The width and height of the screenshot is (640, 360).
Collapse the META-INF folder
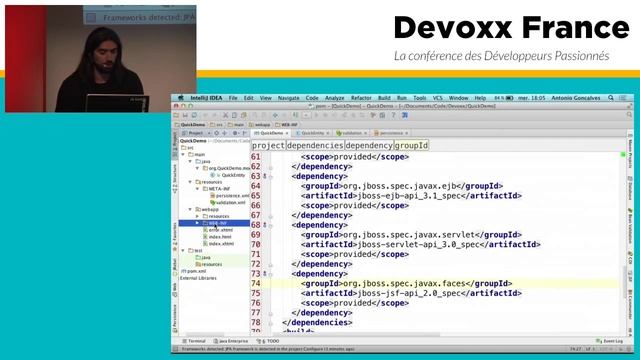tap(198, 189)
